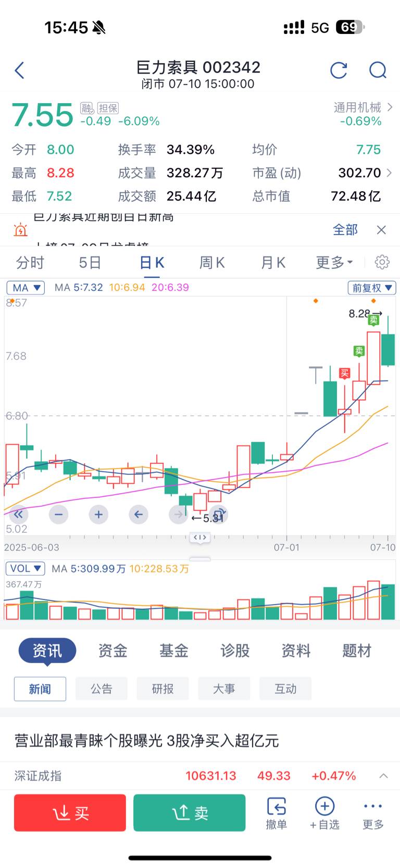
Task: Tap the top 卖 marker near 8.28
Action: pyautogui.click(x=373, y=320)
